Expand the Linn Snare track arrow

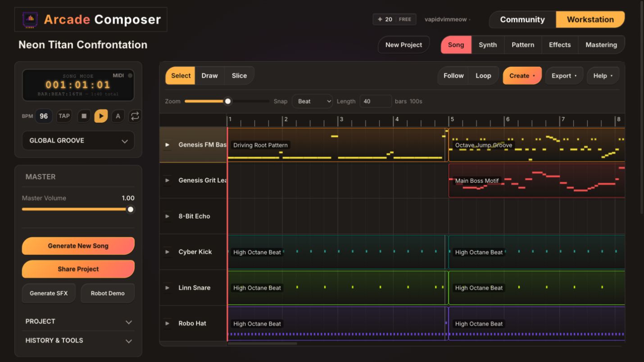[x=168, y=288]
